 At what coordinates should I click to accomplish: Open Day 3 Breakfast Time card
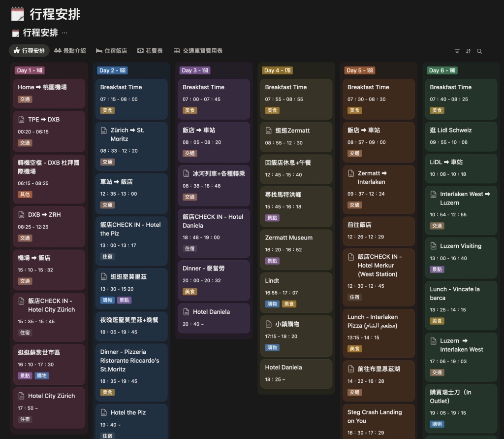click(x=214, y=99)
